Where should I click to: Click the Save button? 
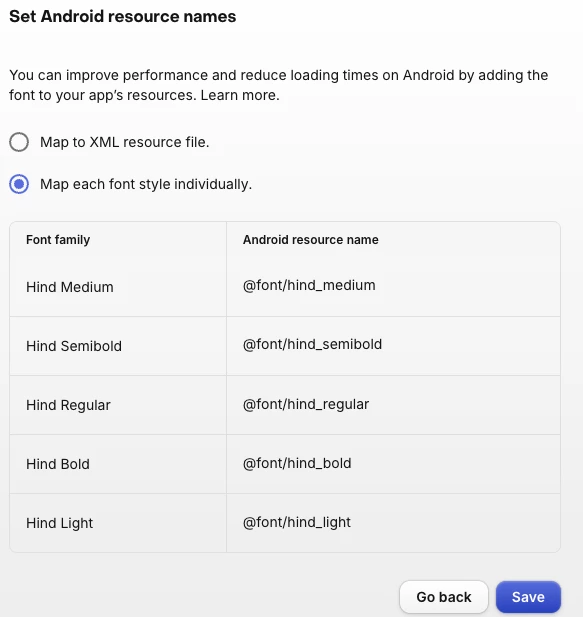pyautogui.click(x=528, y=597)
